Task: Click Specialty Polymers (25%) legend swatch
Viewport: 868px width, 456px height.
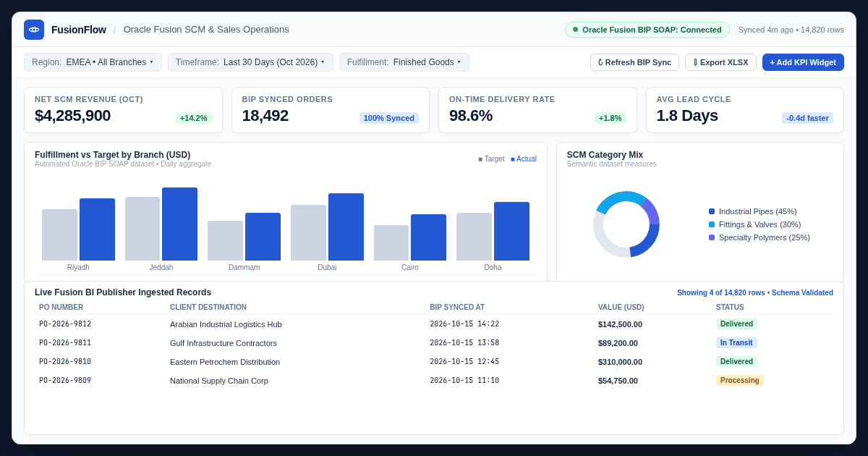Action: pyautogui.click(x=712, y=237)
